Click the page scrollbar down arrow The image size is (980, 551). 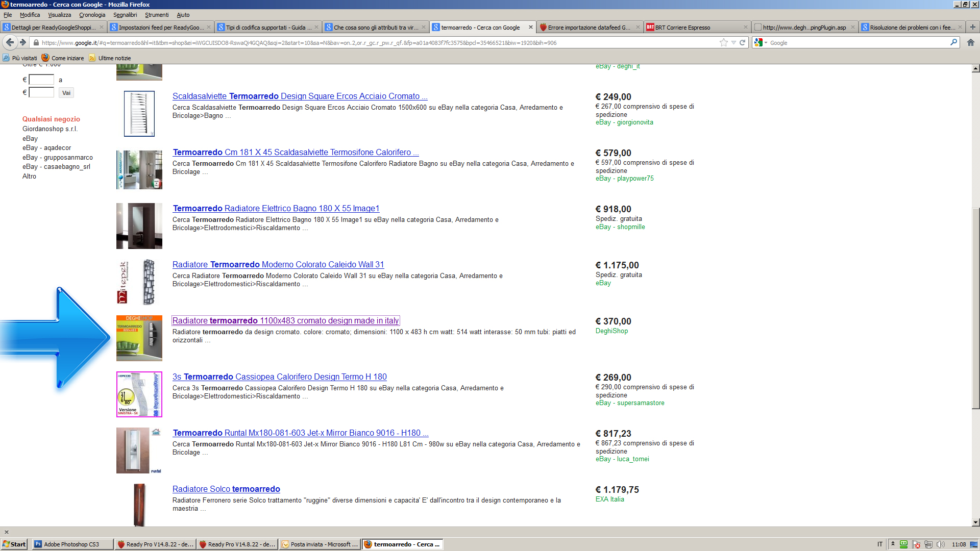pyautogui.click(x=975, y=522)
